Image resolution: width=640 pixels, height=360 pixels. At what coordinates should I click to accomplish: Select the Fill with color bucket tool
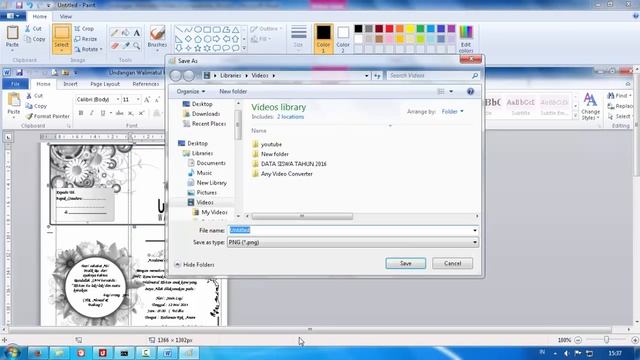(x=126, y=33)
